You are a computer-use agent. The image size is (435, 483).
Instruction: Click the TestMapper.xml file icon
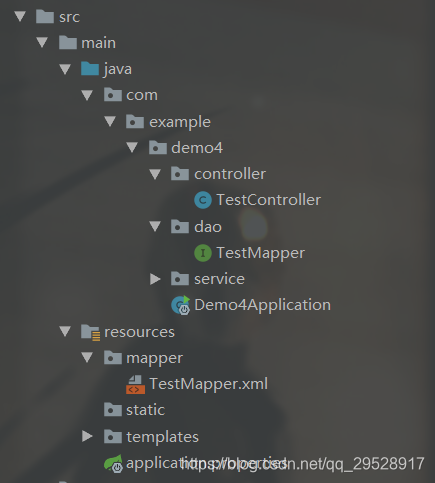pyautogui.click(x=135, y=384)
